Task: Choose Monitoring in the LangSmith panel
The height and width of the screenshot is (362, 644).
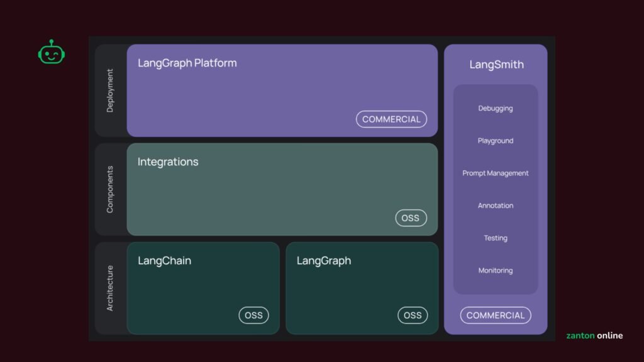Action: (496, 271)
